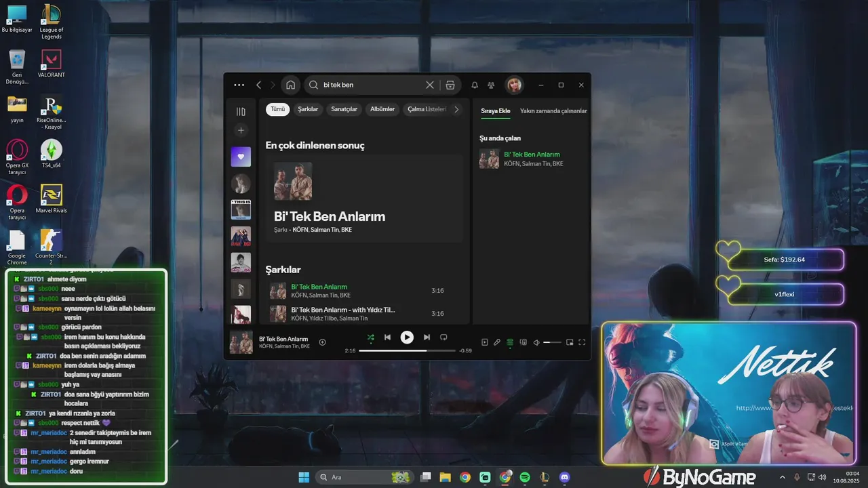Viewport: 868px width, 488px height.
Task: Open Browse icon in search bar
Action: pyautogui.click(x=450, y=85)
